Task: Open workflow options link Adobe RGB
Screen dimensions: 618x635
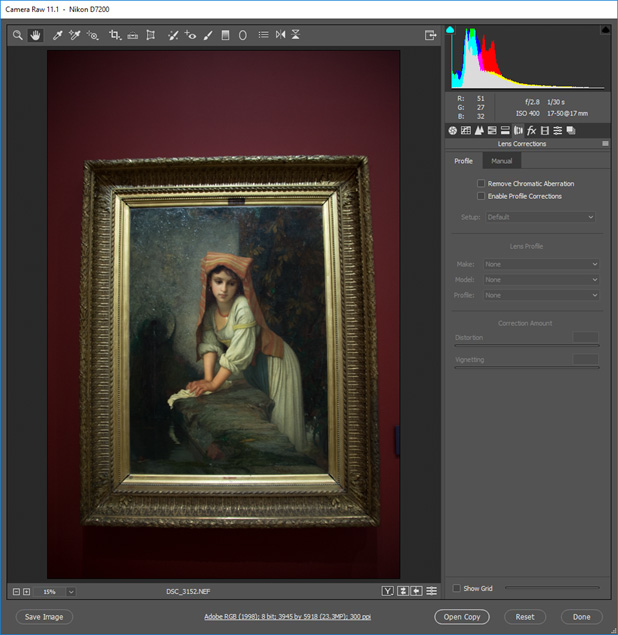Action: (x=288, y=617)
